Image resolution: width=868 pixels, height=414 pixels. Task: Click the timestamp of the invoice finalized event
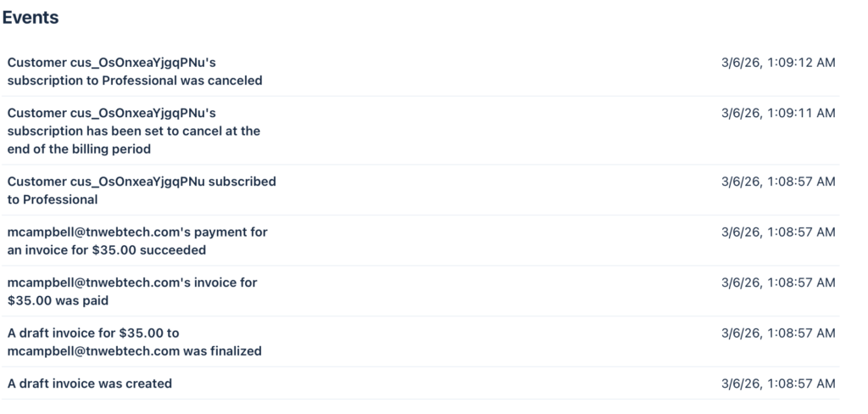pyautogui.click(x=778, y=333)
